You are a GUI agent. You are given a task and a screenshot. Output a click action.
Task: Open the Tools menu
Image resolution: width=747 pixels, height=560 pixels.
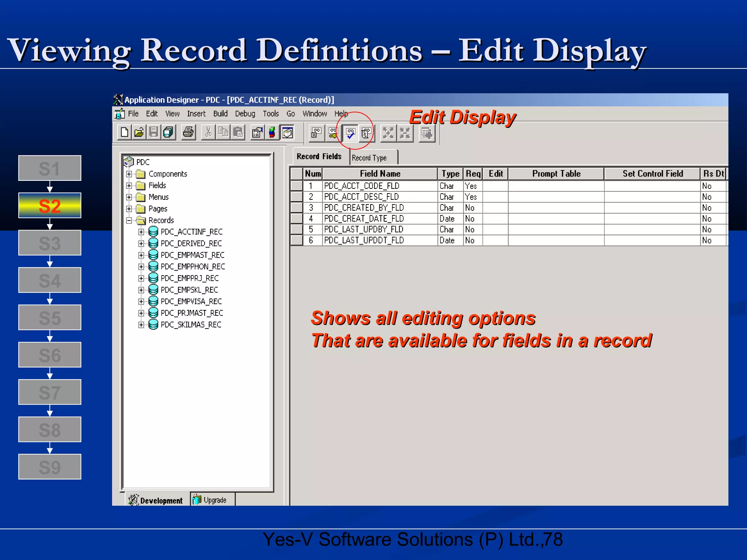(271, 114)
